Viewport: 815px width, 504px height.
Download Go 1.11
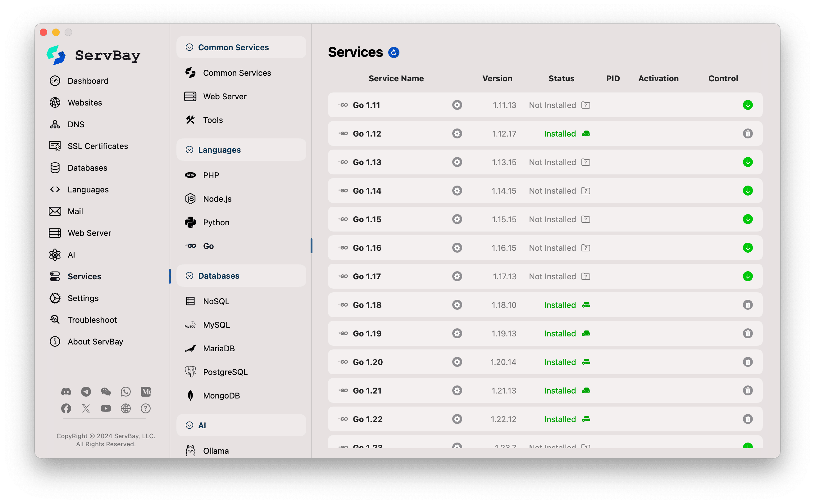click(x=748, y=105)
